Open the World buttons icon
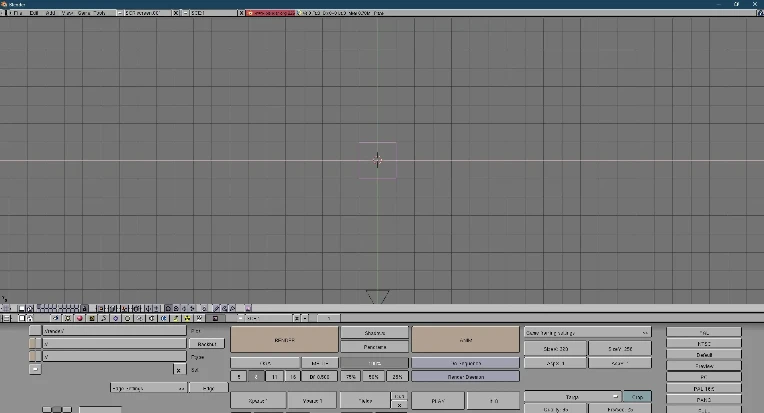This screenshot has height=413, width=764. 127,318
